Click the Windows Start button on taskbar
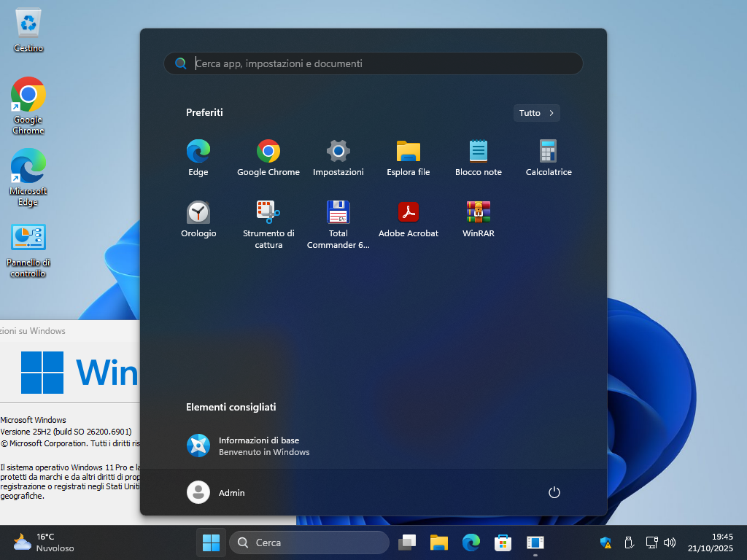The height and width of the screenshot is (560, 747). [211, 542]
